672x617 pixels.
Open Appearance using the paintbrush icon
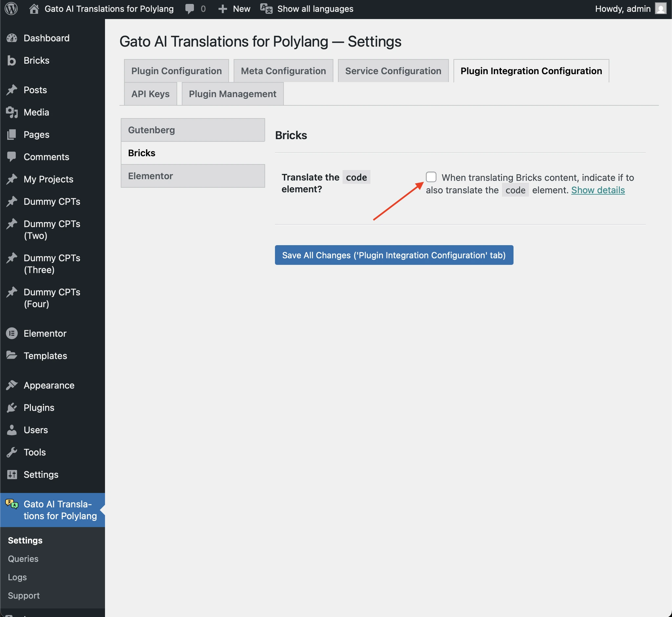tap(11, 385)
